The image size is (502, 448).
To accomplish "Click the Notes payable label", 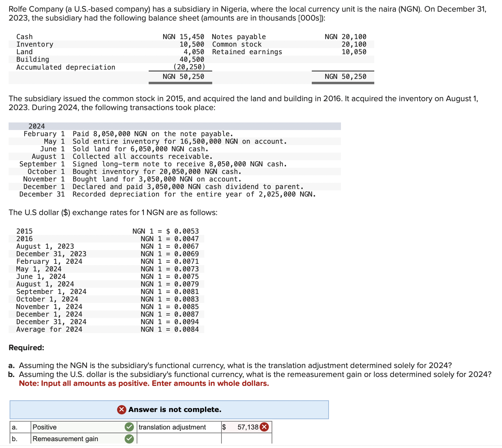I will click(x=239, y=37).
